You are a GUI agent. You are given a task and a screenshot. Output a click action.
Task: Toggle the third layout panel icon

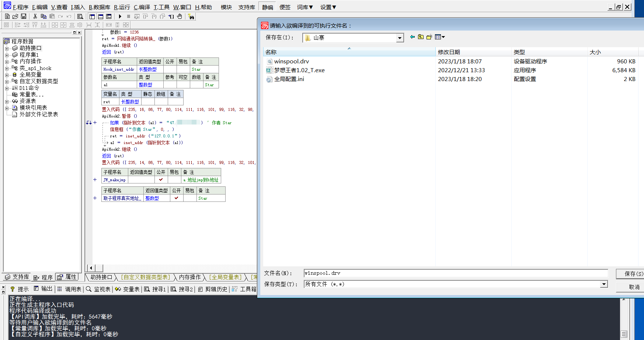point(109,16)
